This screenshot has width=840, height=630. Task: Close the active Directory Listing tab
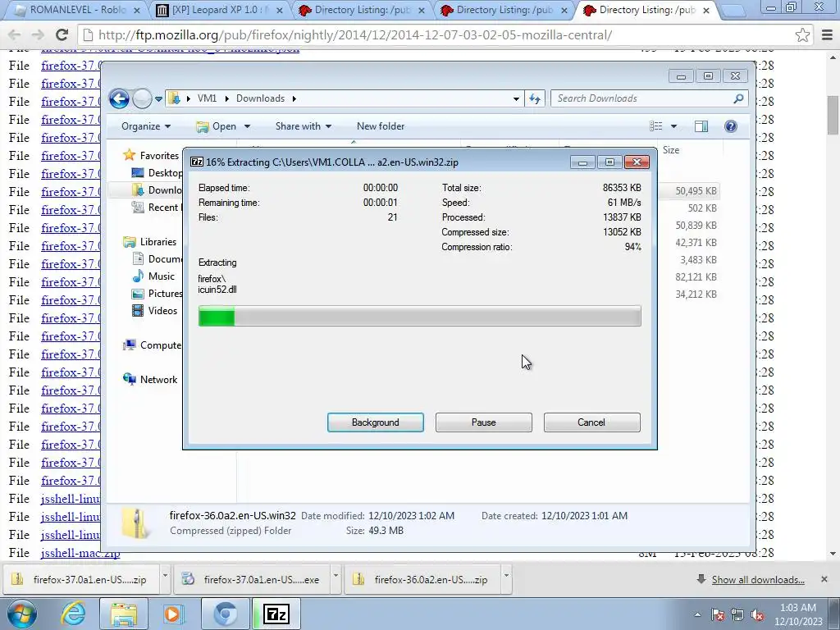click(706, 10)
